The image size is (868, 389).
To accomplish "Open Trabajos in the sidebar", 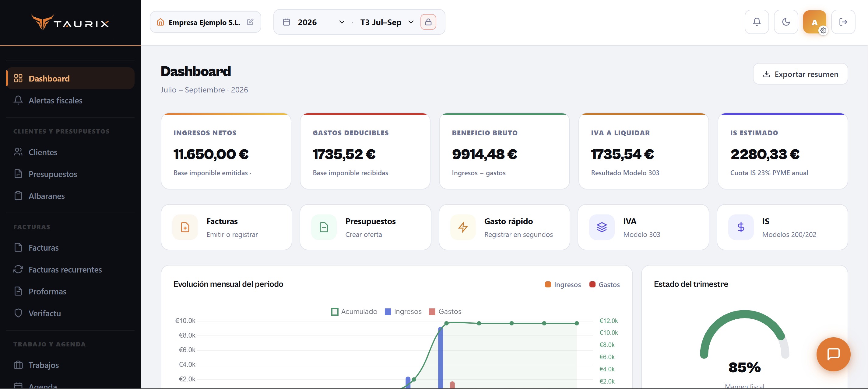I will [70, 365].
